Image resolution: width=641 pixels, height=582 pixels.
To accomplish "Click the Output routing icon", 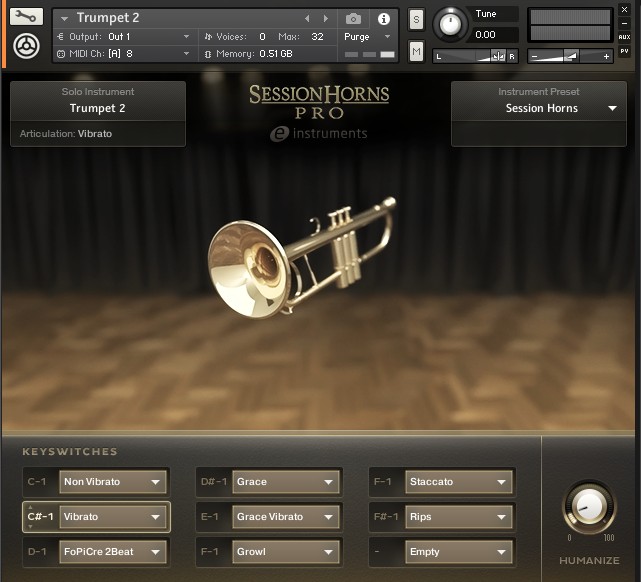I will click(x=61, y=37).
